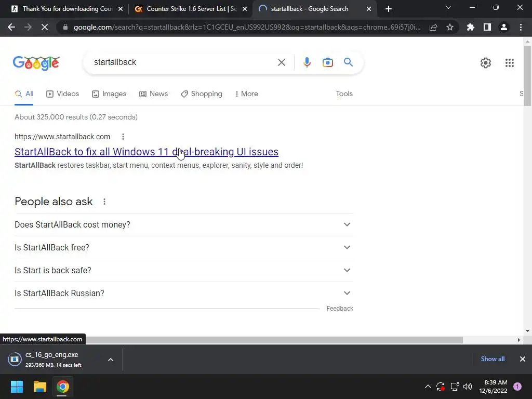532x399 pixels.
Task: Click the vertical page scrollbar
Action: [x=527, y=76]
